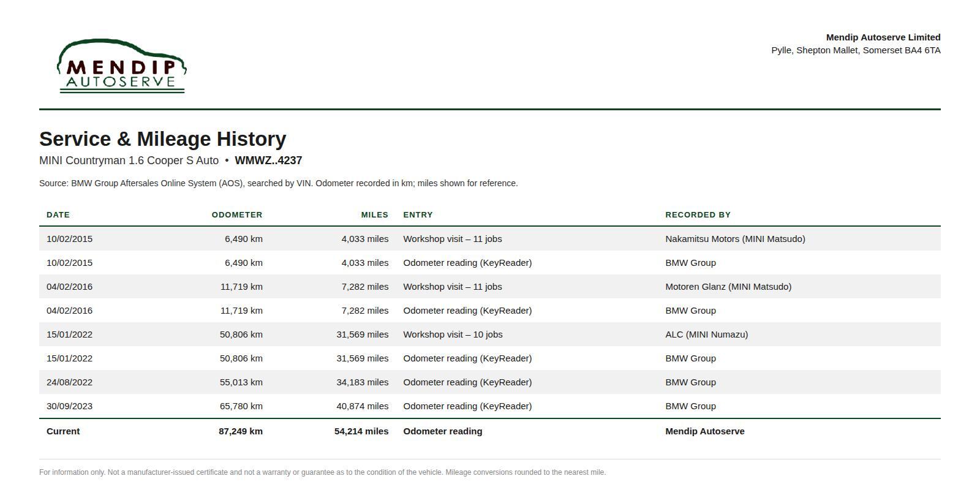980x495 pixels.
Task: Select the "Mendip Autoserve Limited" company name
Action: tap(883, 37)
